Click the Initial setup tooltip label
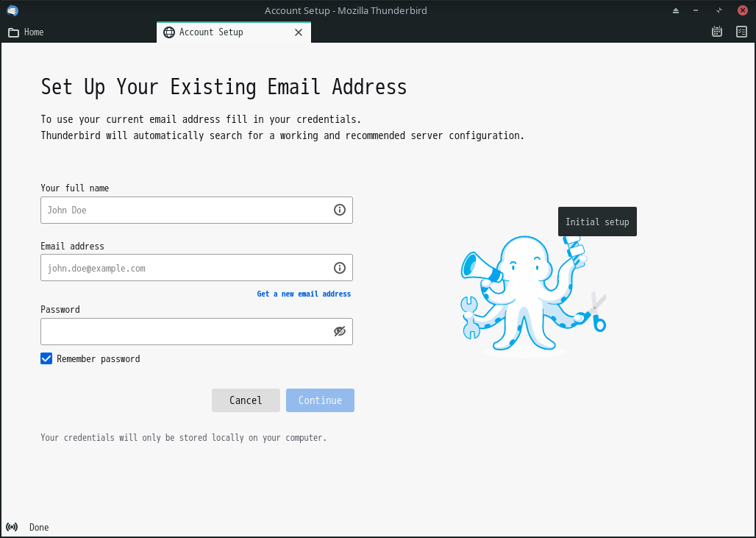 597,222
